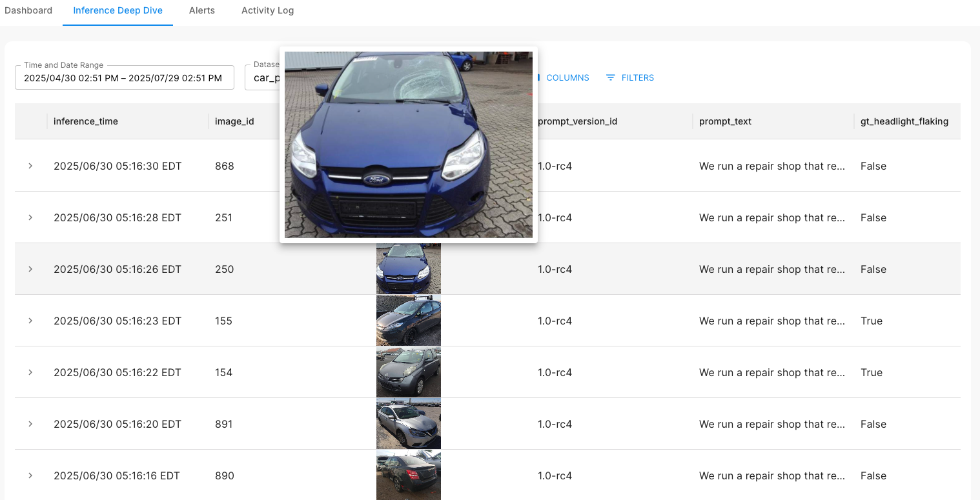Click timestamp 2025/06/30 05:16:28 EDT
The image size is (980, 500).
click(117, 217)
